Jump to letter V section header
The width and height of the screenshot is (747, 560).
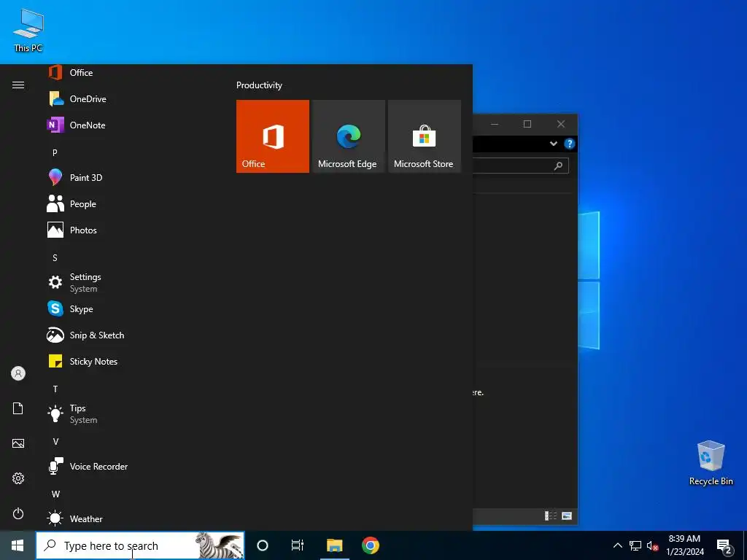[55, 441]
